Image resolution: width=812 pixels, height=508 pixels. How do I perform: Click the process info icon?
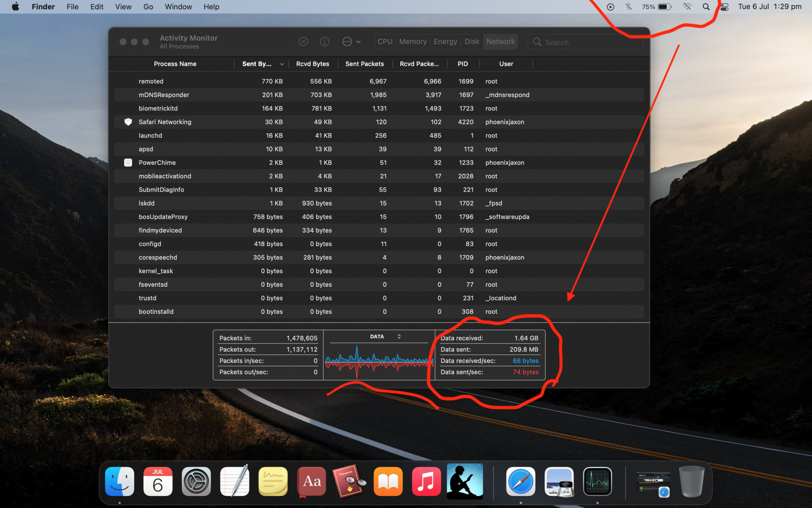click(324, 42)
